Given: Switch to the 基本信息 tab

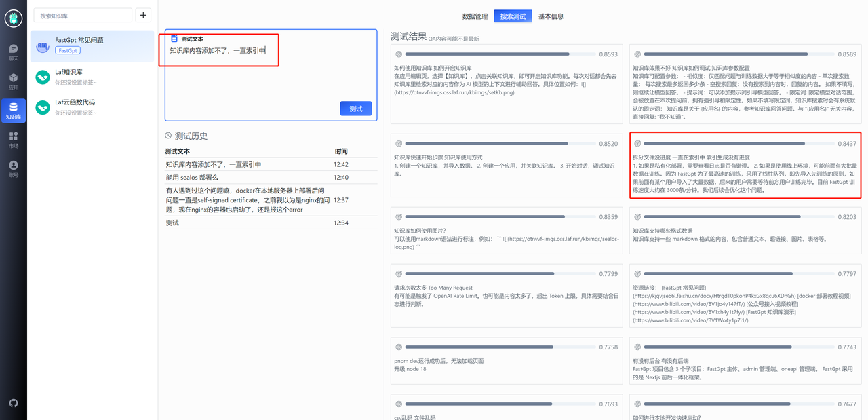Looking at the screenshot, I should click(x=550, y=16).
